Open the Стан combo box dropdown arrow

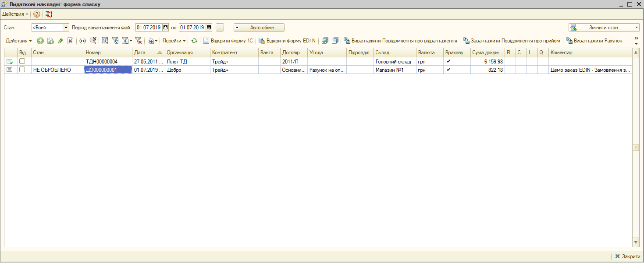[66, 28]
